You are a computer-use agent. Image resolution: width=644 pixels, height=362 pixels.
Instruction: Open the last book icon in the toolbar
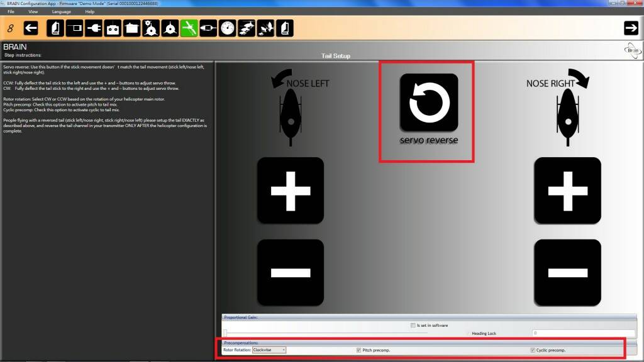coord(285,28)
